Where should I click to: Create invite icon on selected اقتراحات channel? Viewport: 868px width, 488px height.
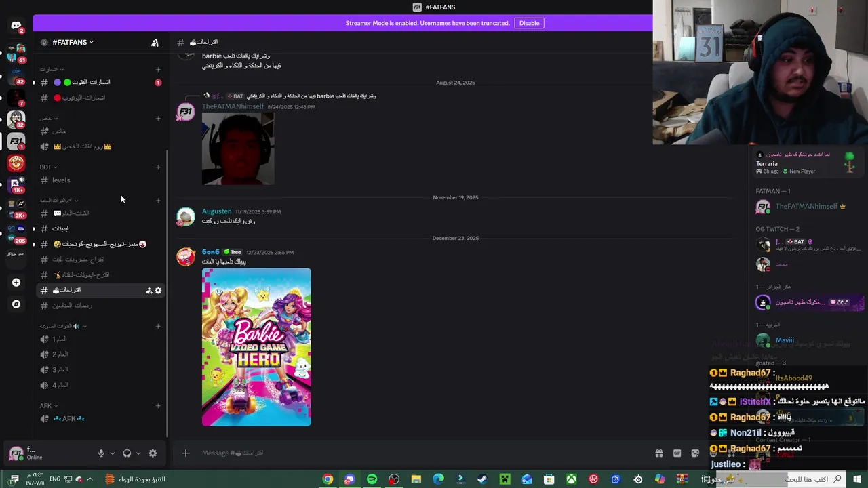149,291
